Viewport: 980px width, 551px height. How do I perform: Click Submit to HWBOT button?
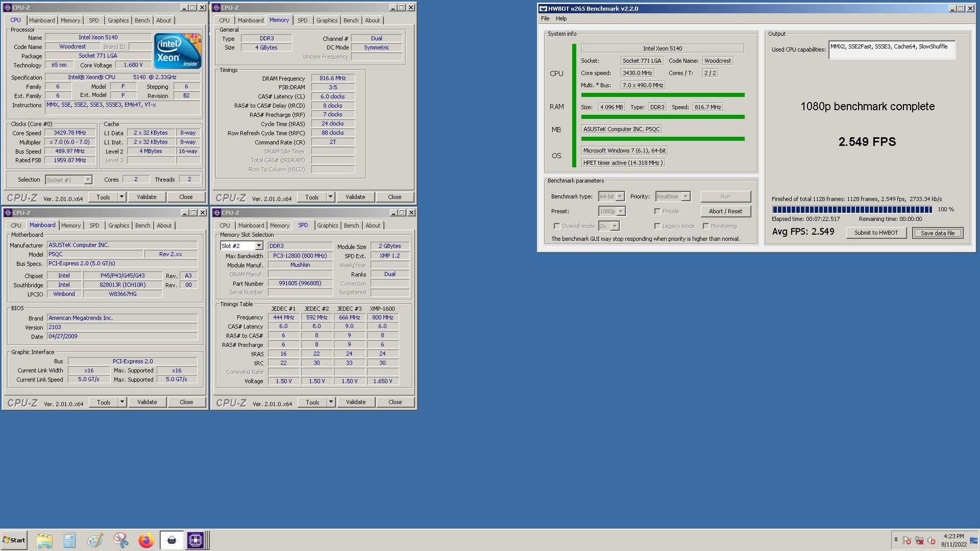tap(876, 233)
